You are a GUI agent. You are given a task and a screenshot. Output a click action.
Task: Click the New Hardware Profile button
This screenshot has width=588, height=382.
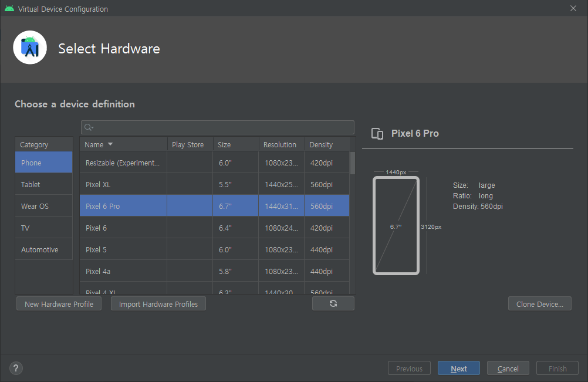click(59, 304)
